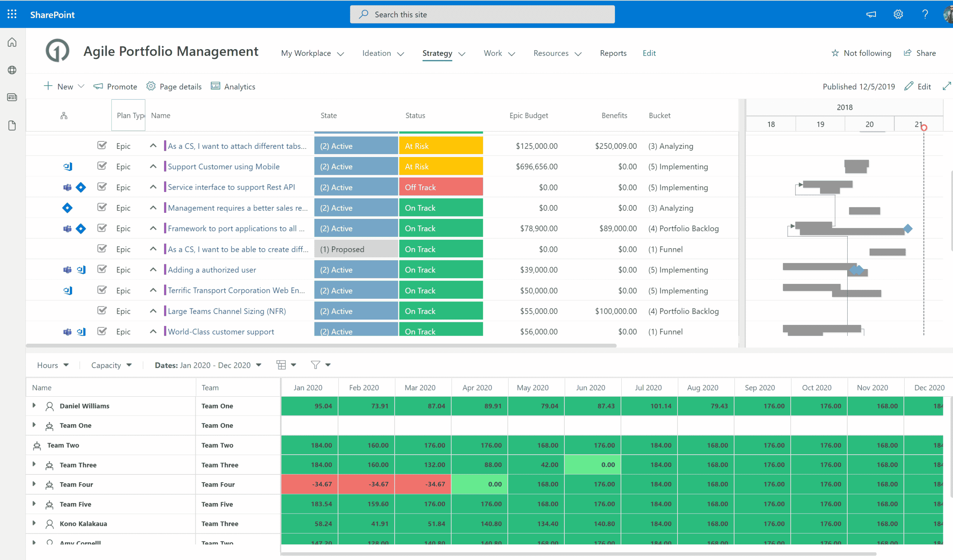Screen dimensions: 953x560
Task: Toggle checkbox for Adding a authorized user
Action: pos(102,270)
